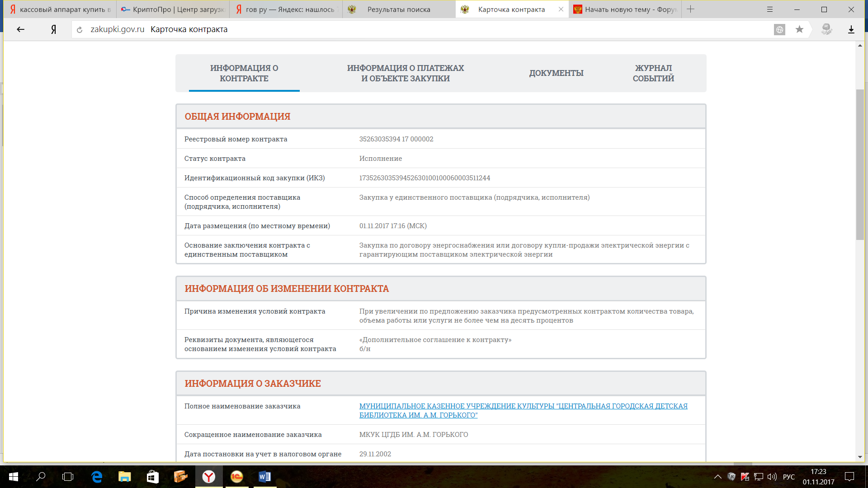Open Журнал событий tab
This screenshot has height=488, width=868.
pyautogui.click(x=653, y=73)
